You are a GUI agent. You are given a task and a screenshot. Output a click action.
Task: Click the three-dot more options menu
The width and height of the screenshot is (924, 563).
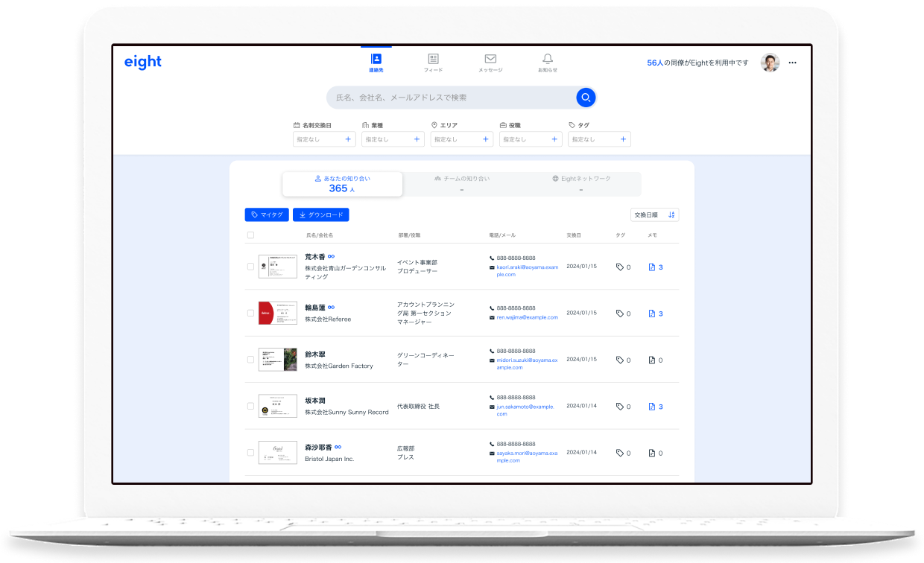(x=793, y=63)
